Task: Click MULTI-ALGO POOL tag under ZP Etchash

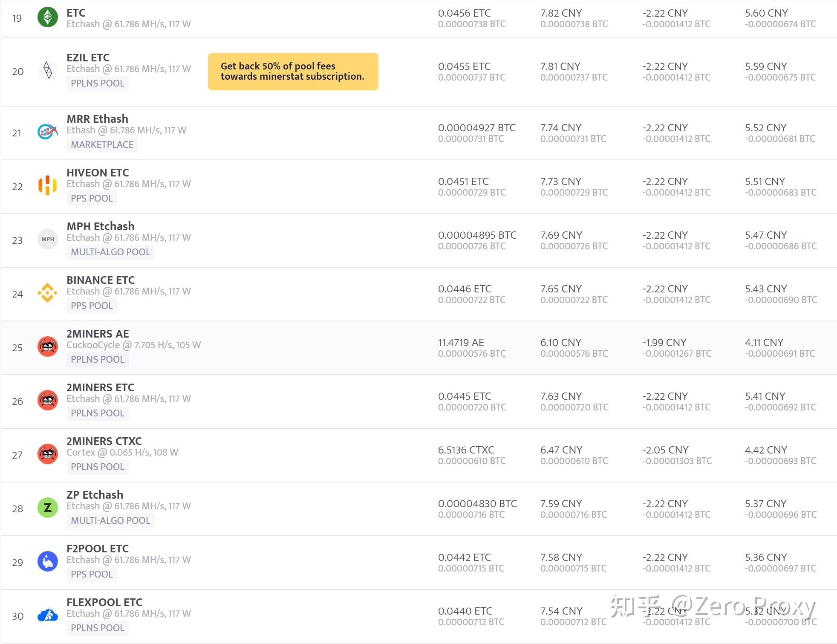Action: tap(110, 520)
